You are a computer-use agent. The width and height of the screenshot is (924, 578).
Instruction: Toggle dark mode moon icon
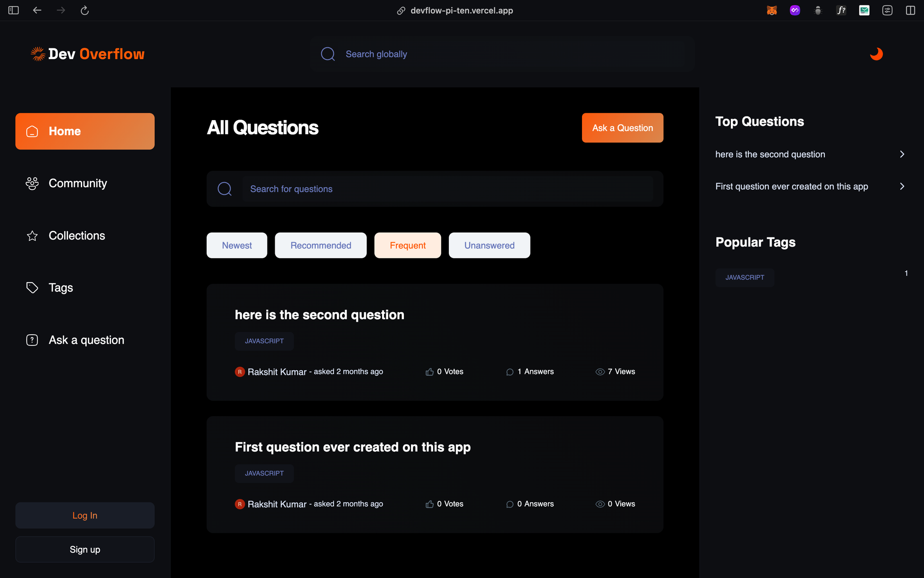pyautogui.click(x=877, y=54)
